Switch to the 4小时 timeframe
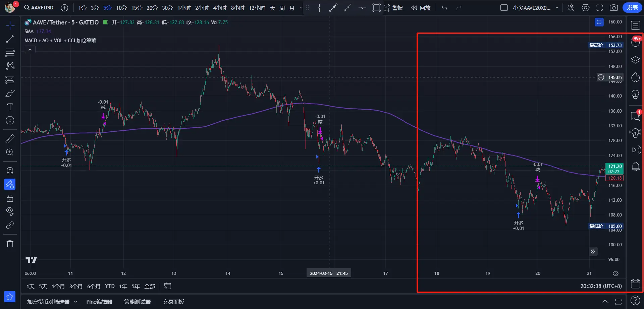The image size is (644, 309). coord(220,8)
